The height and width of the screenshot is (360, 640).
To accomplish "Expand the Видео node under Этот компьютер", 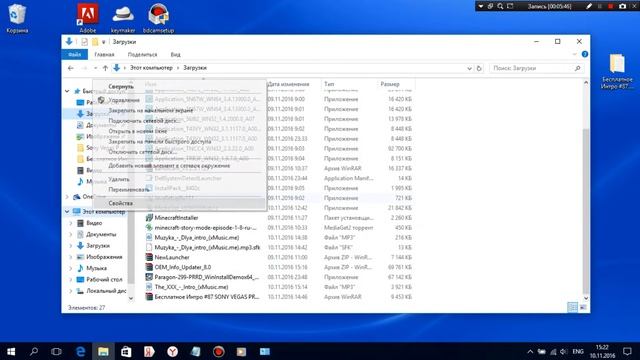I will (71, 223).
